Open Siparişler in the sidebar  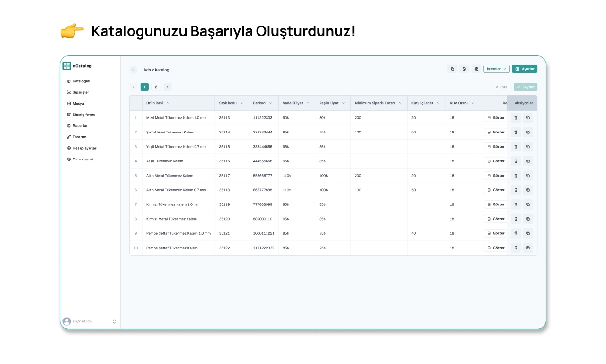pos(80,92)
